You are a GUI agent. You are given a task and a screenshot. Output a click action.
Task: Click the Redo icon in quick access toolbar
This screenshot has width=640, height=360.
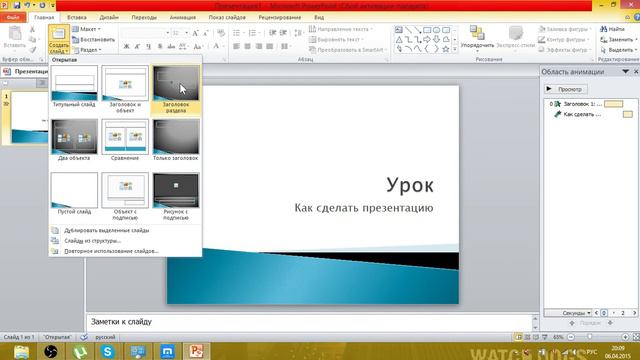pos(42,5)
